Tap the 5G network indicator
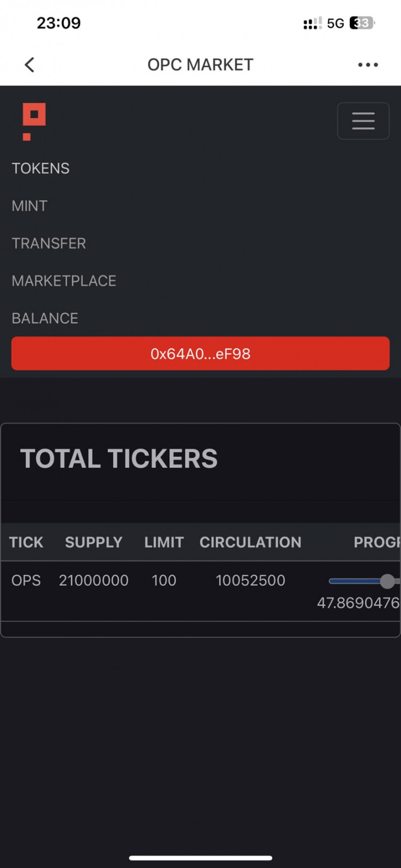 [335, 23]
